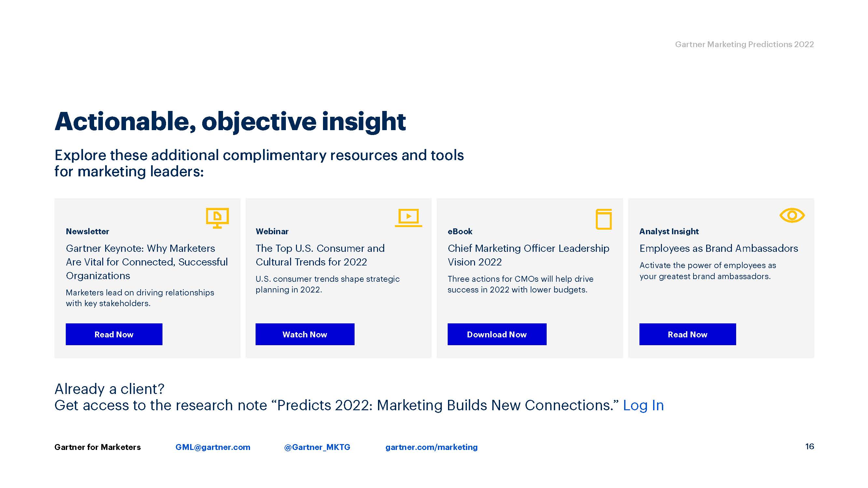Click the Newsletter monitor icon
The width and height of the screenshot is (868, 488).
[x=217, y=218]
